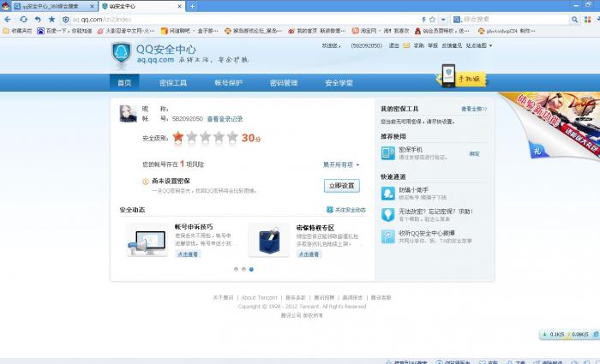Open the 百度一下 bookmark
This screenshot has width=600, height=364.
64,31
